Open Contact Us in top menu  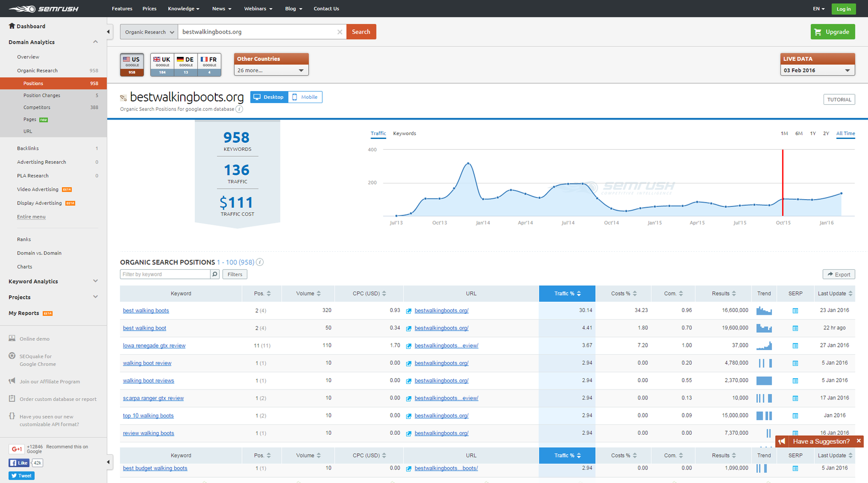[326, 9]
